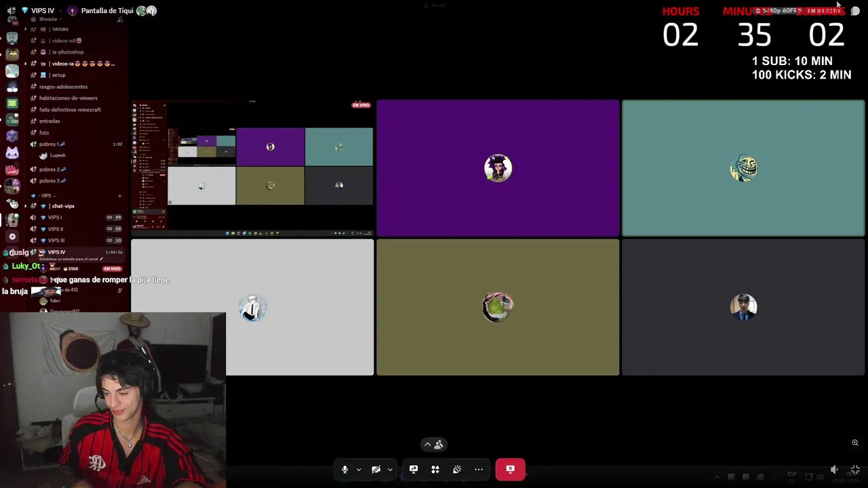Focus the live stream tile marked EN VIVO
This screenshot has width=868, height=488.
click(252, 167)
